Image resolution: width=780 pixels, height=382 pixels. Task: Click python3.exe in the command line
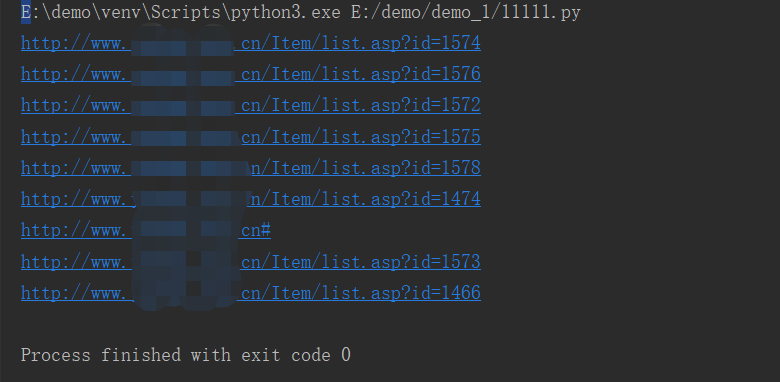coord(286,12)
